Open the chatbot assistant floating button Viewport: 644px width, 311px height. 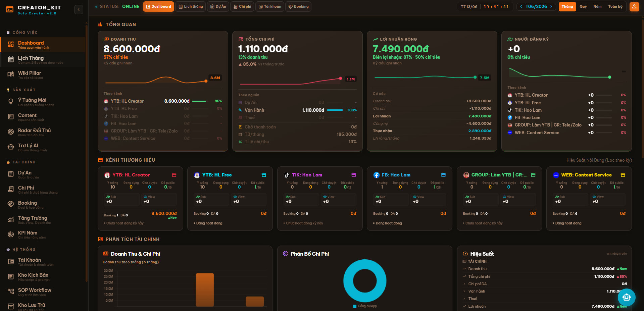point(626,297)
